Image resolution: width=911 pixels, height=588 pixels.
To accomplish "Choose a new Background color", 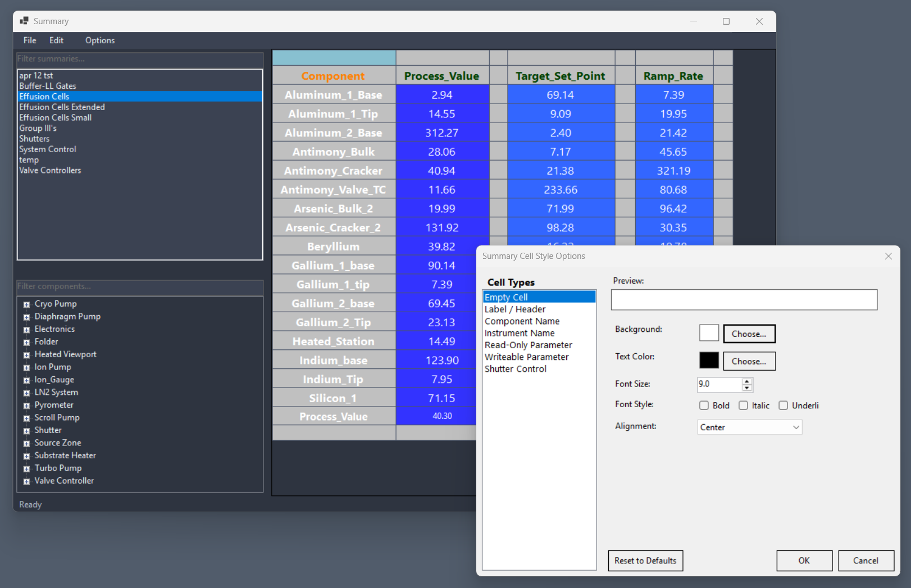I will click(x=749, y=334).
